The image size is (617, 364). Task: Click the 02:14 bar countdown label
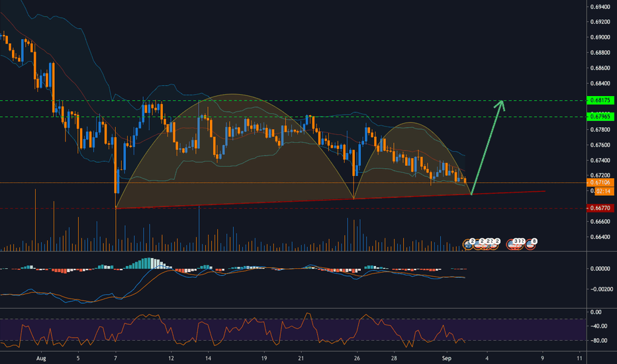(604, 191)
